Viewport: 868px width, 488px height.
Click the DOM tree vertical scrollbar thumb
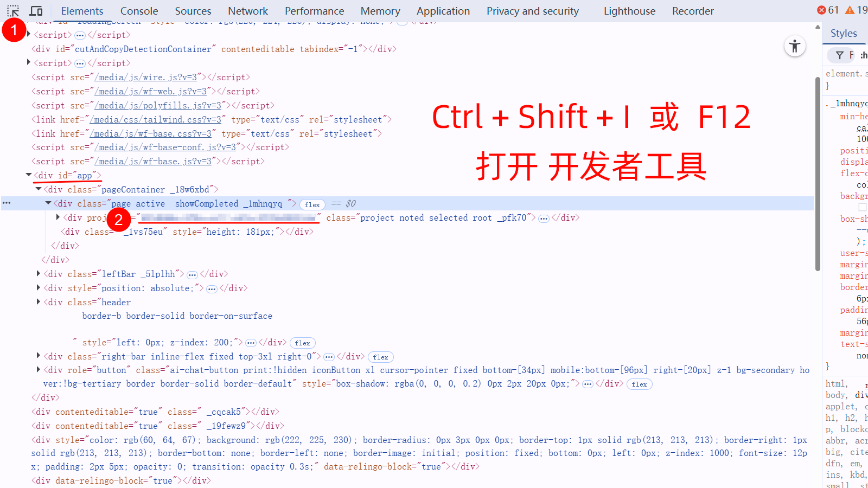click(818, 174)
